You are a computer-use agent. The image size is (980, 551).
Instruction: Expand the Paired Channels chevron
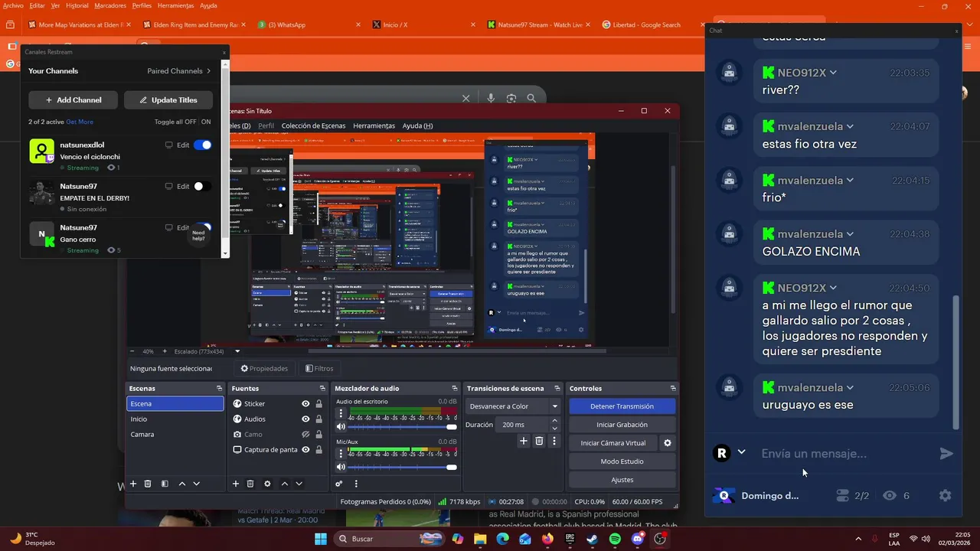pyautogui.click(x=208, y=71)
